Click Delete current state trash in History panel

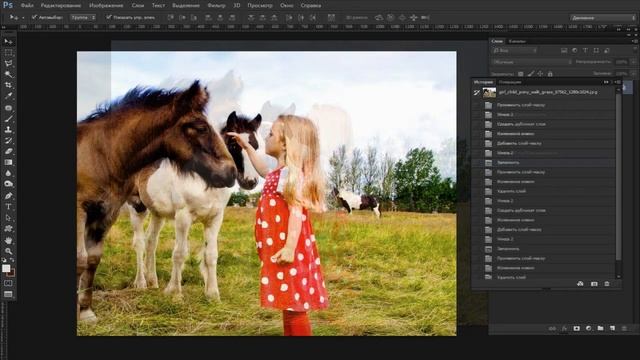(607, 284)
